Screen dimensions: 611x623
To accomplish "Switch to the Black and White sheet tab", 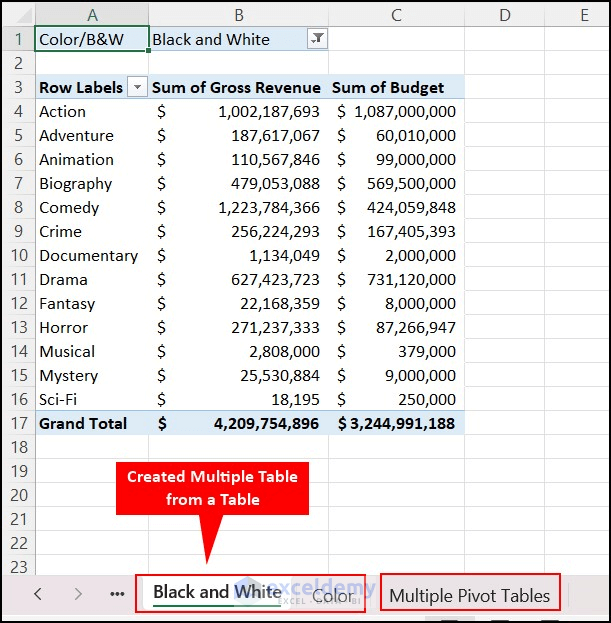I will (x=217, y=592).
